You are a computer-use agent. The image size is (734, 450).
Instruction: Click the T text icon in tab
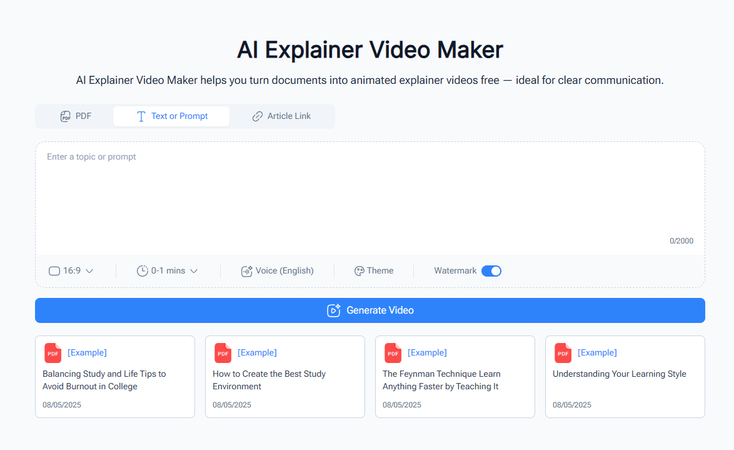[141, 116]
